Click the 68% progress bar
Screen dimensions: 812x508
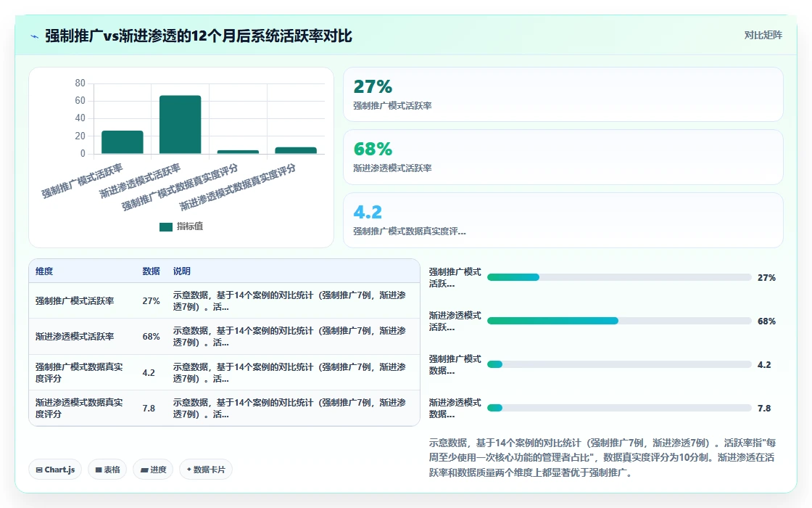[619, 321]
